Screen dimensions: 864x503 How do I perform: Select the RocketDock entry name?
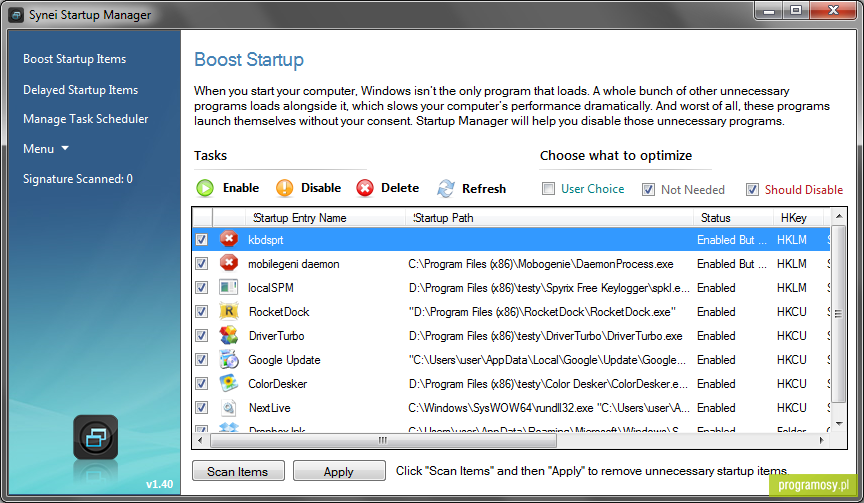pos(279,312)
